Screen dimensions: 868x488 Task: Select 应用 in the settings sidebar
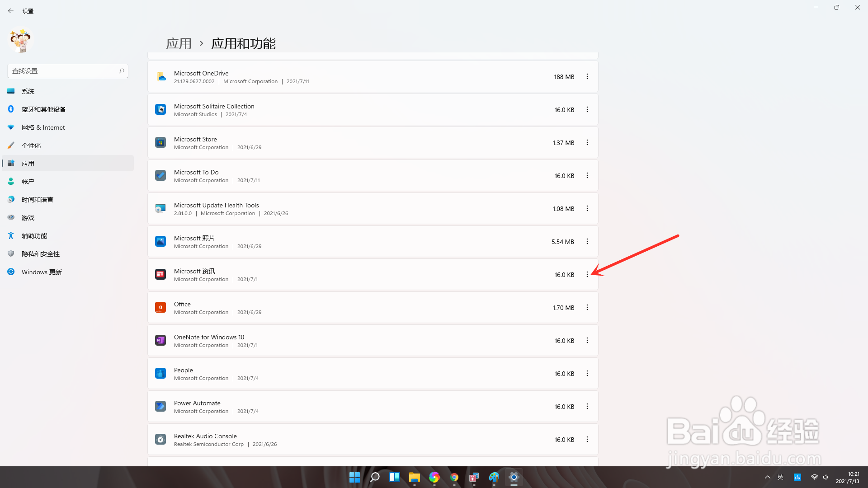click(x=68, y=164)
